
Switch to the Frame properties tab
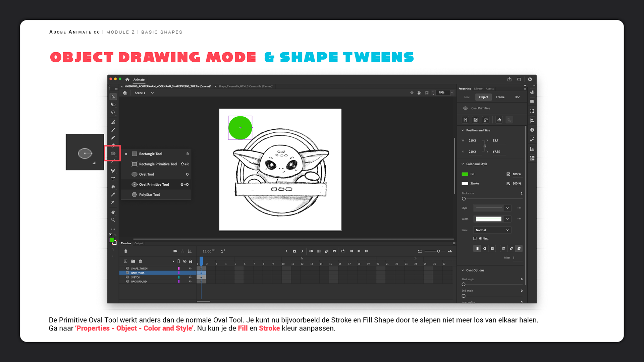coord(500,97)
